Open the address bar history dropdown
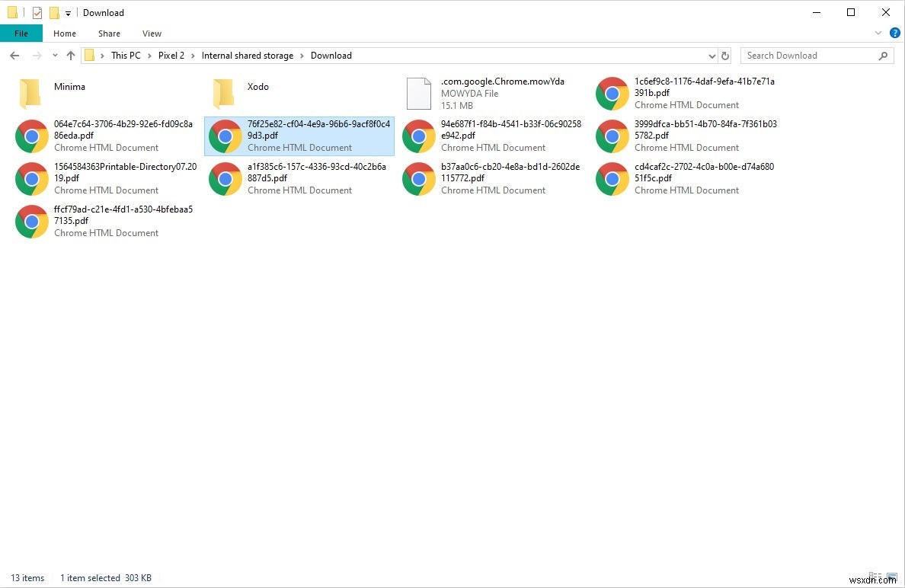The width and height of the screenshot is (905, 588). [x=712, y=55]
